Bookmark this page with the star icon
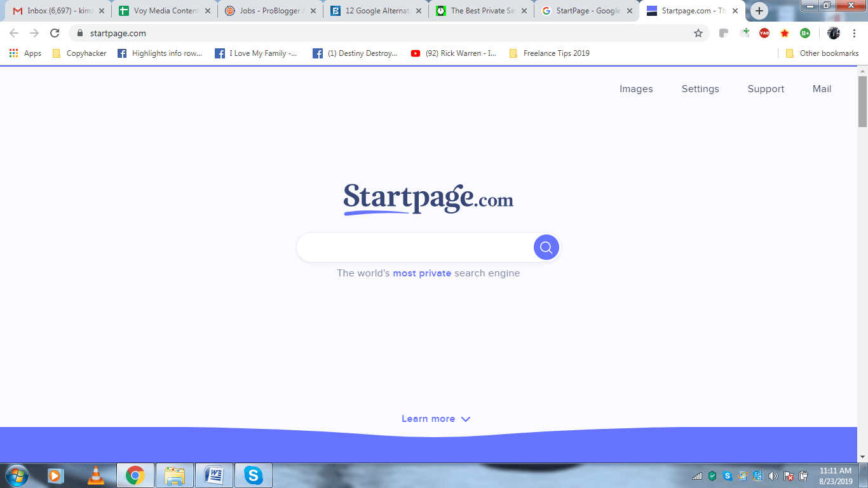 point(698,33)
